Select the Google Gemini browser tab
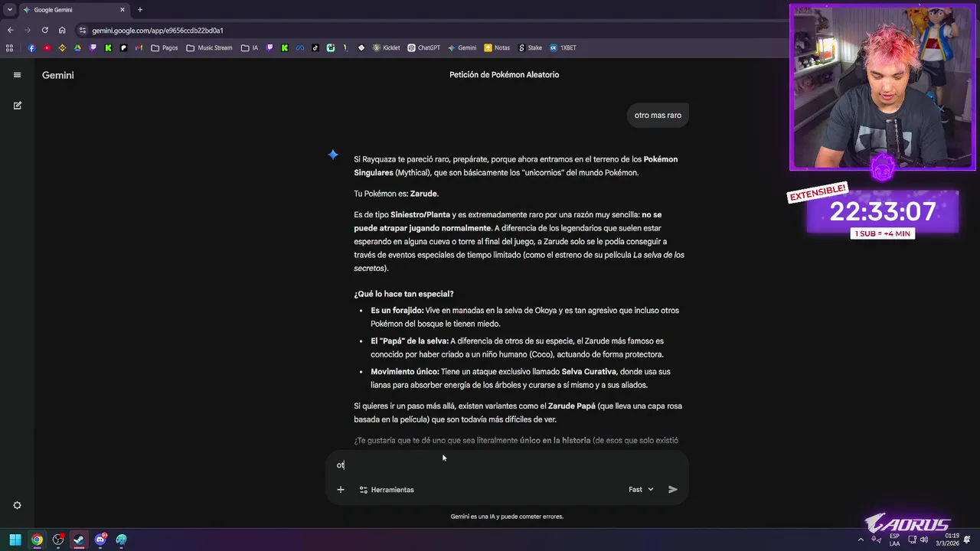 73,10
